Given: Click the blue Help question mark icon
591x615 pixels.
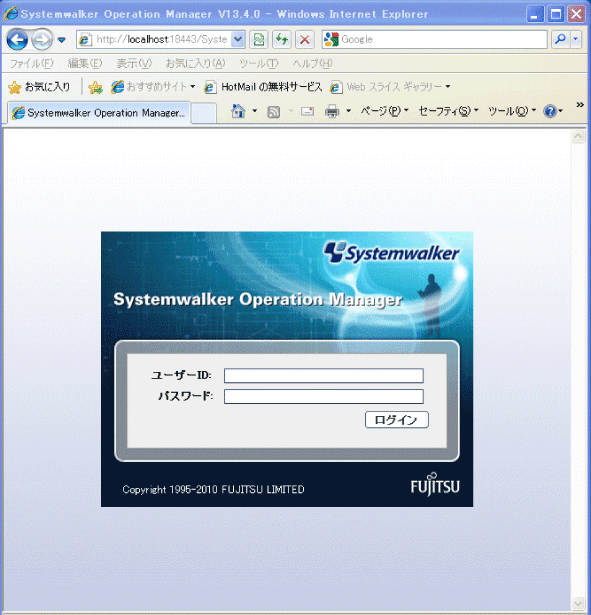Looking at the screenshot, I should (x=550, y=112).
